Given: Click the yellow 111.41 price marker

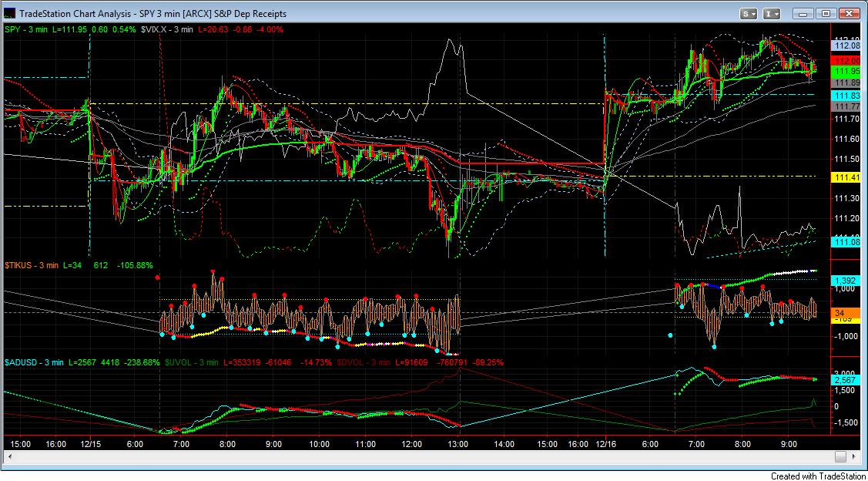Looking at the screenshot, I should [x=844, y=177].
